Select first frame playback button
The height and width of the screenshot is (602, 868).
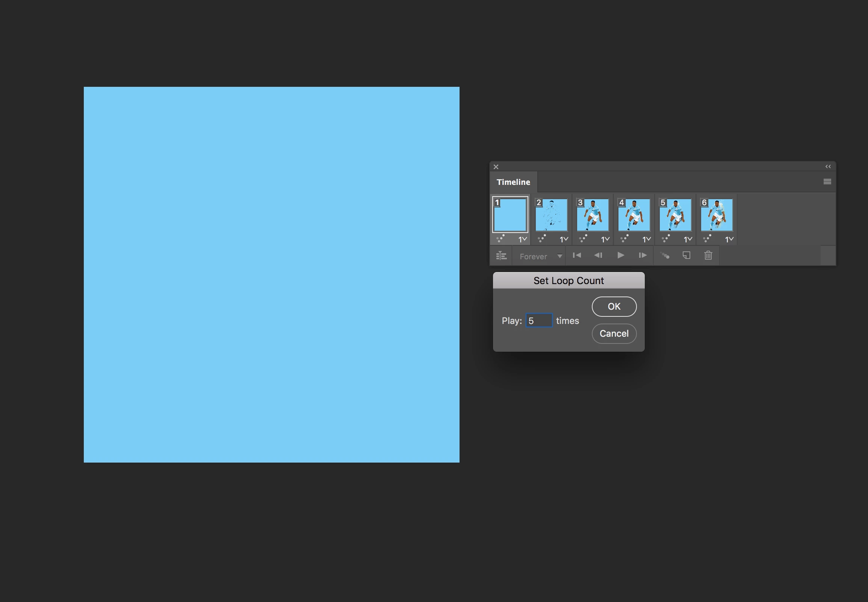[576, 256]
